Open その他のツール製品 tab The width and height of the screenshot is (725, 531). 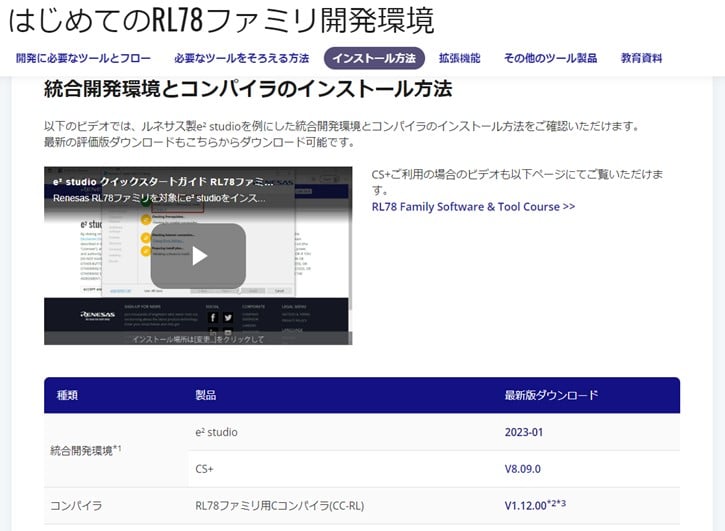551,58
